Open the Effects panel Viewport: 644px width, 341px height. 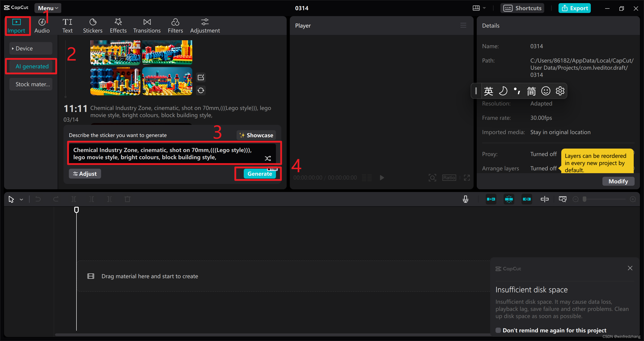tap(118, 26)
